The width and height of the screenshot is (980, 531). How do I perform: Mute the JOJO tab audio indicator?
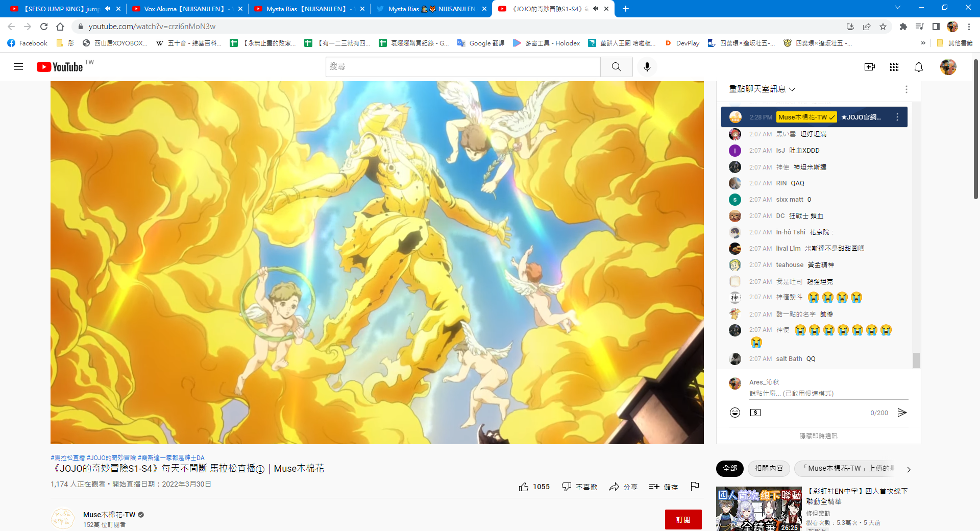(595, 9)
